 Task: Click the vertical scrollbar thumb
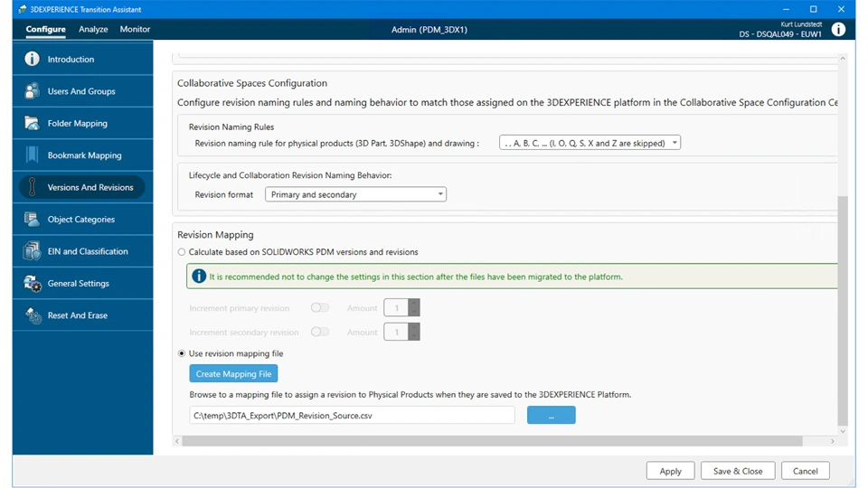click(843, 310)
